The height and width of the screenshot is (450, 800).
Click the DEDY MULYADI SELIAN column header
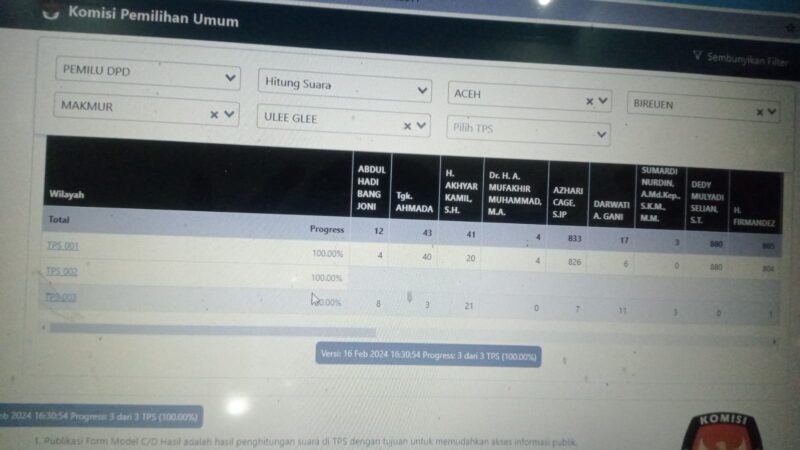[x=707, y=202]
